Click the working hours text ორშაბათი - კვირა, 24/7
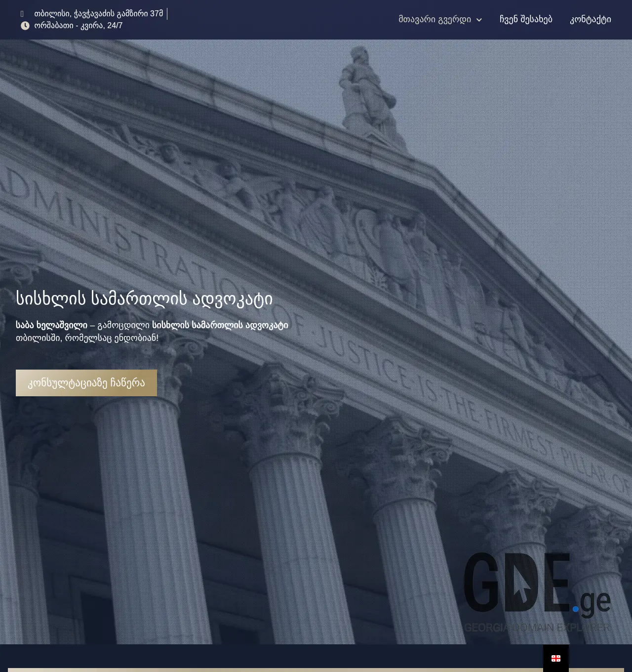Viewport: 632px width, 672px height. [78, 25]
